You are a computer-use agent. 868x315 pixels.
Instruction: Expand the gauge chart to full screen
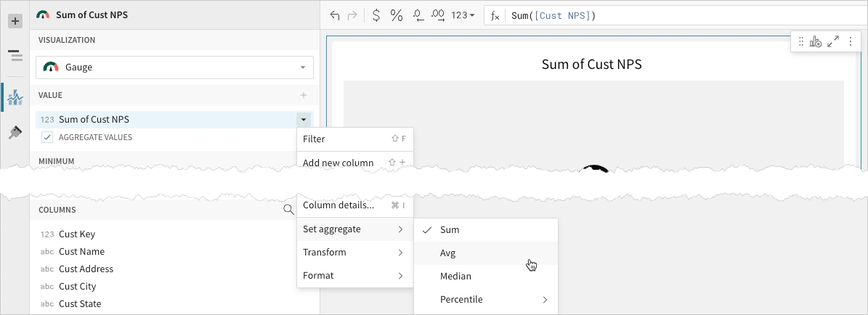pyautogui.click(x=833, y=42)
